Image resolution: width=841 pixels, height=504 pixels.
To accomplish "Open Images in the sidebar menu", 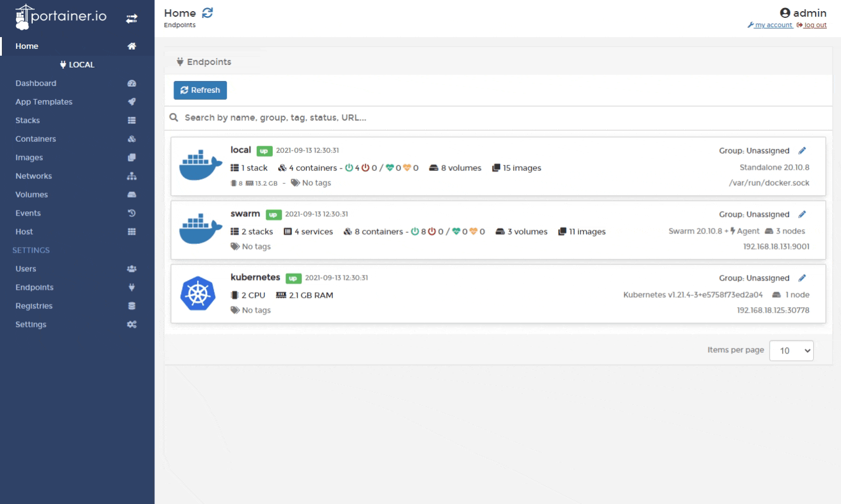I will coord(29,158).
